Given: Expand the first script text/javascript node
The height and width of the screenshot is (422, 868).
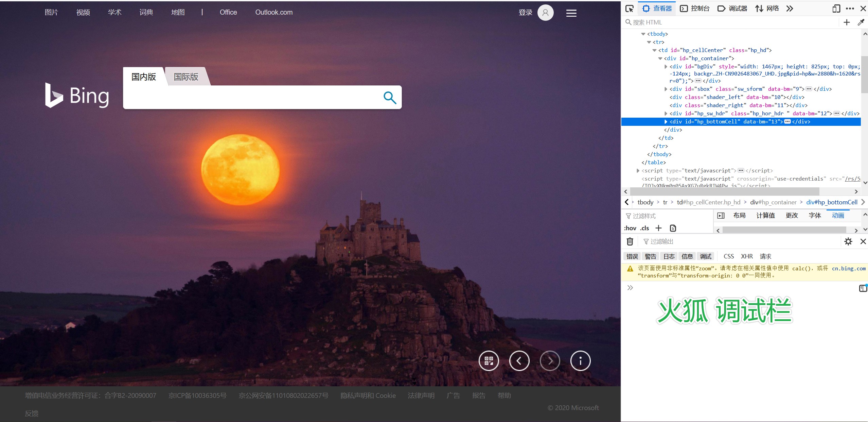Looking at the screenshot, I should point(638,171).
